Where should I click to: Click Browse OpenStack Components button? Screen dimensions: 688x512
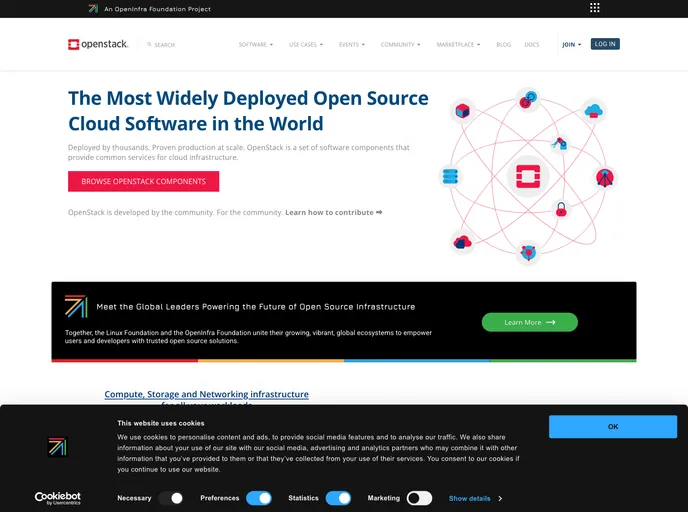143,182
